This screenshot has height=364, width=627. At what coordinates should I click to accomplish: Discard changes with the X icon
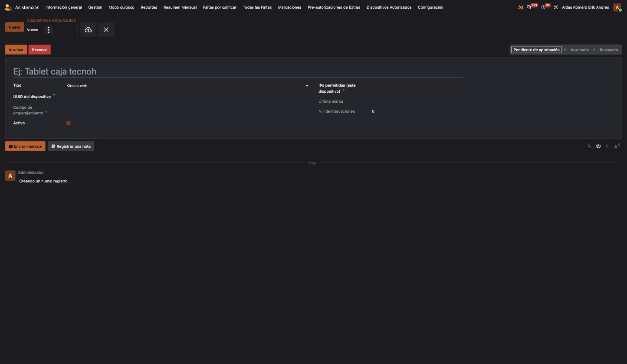coord(106,30)
